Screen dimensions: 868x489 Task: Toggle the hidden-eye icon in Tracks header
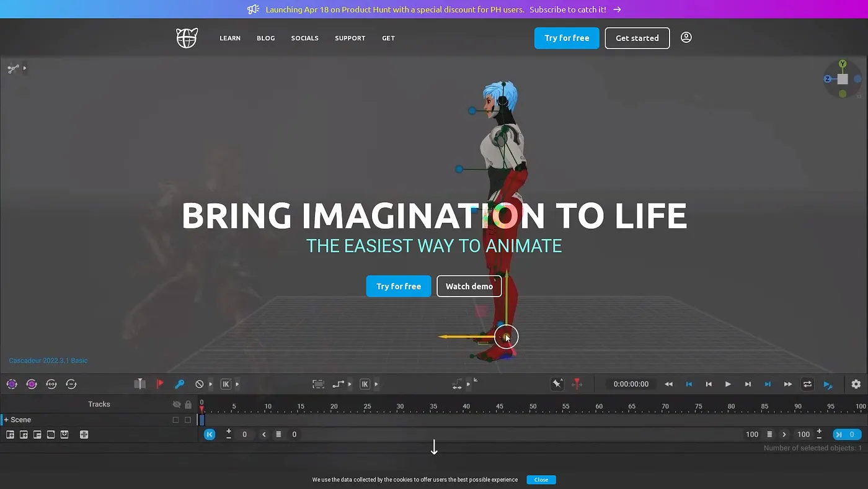[x=177, y=405]
